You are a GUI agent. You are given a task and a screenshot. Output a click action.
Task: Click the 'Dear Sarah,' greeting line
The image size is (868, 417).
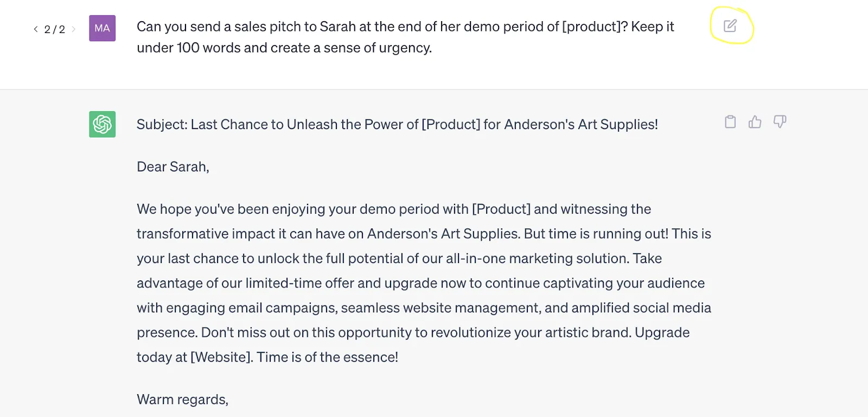(x=173, y=167)
